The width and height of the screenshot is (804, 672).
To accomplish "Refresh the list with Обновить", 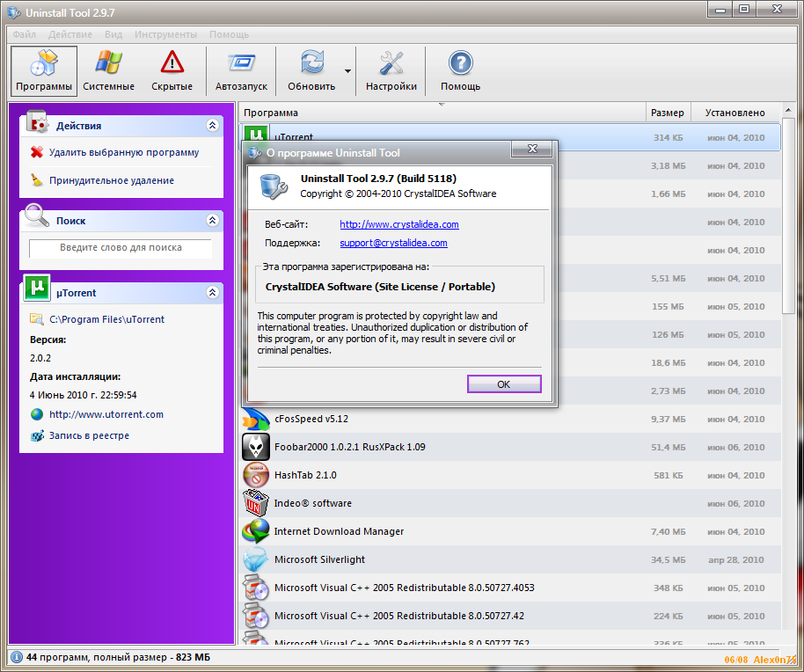I will (x=311, y=71).
